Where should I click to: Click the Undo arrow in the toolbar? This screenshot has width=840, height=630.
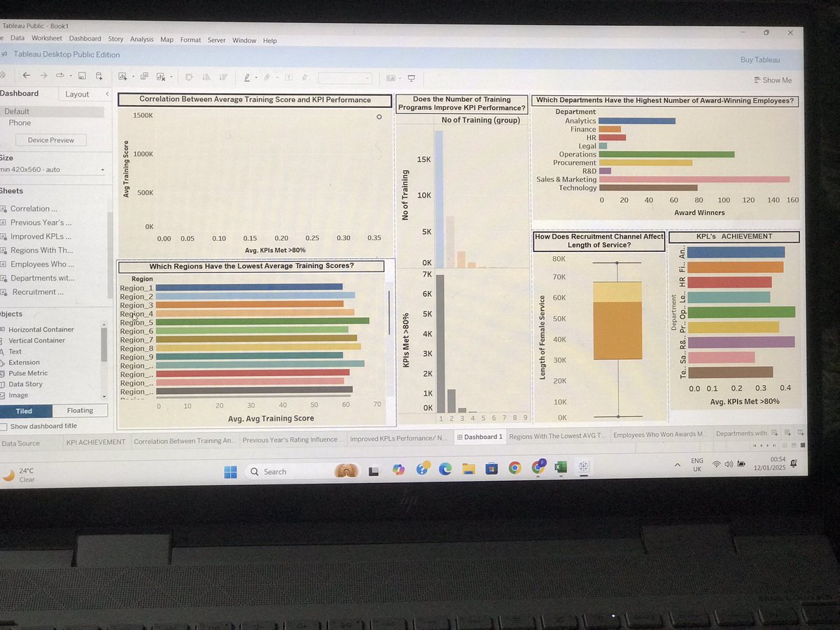coord(26,76)
